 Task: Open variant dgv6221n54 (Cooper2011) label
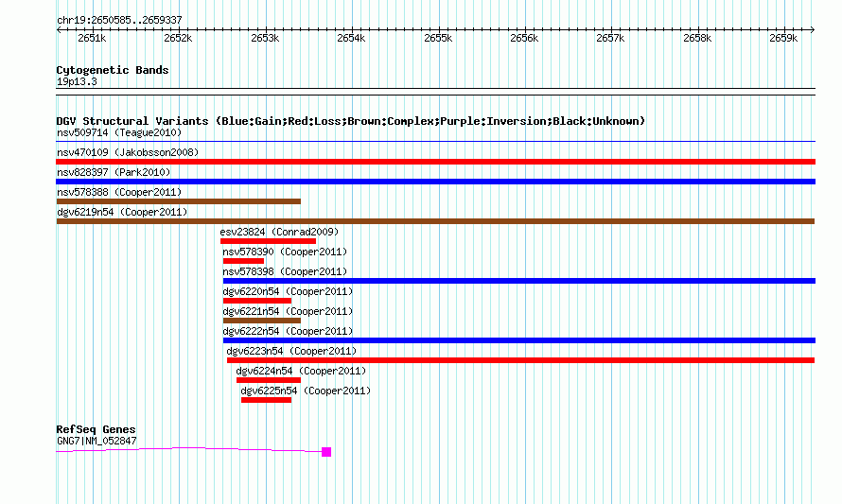[x=288, y=311]
